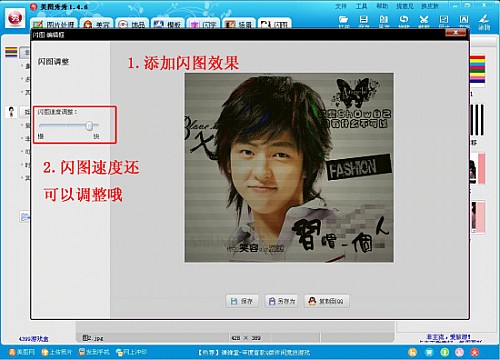Click the 美图网 status bar link

point(22,352)
